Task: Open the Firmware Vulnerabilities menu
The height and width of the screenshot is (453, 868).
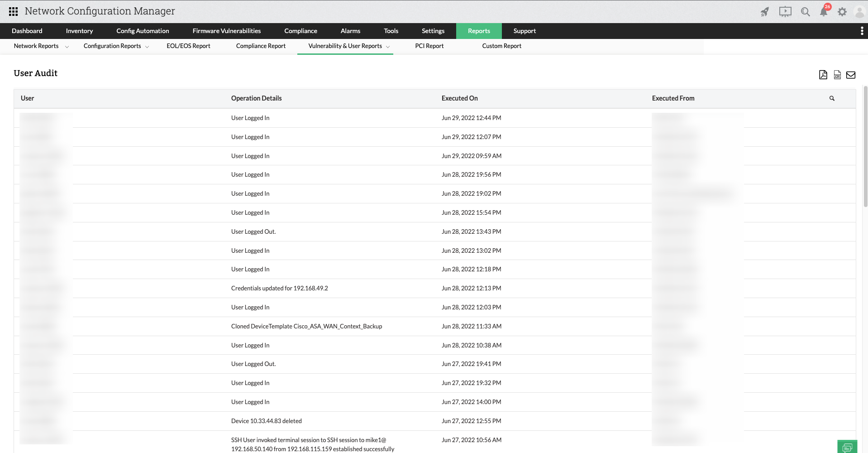Action: click(226, 31)
